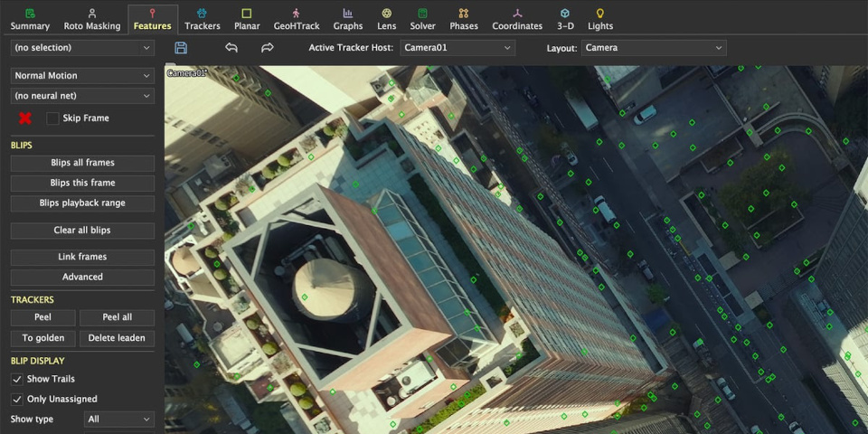Image resolution: width=868 pixels, height=434 pixels.
Task: Toggle the Only Unassigned checkbox
Action: click(17, 399)
